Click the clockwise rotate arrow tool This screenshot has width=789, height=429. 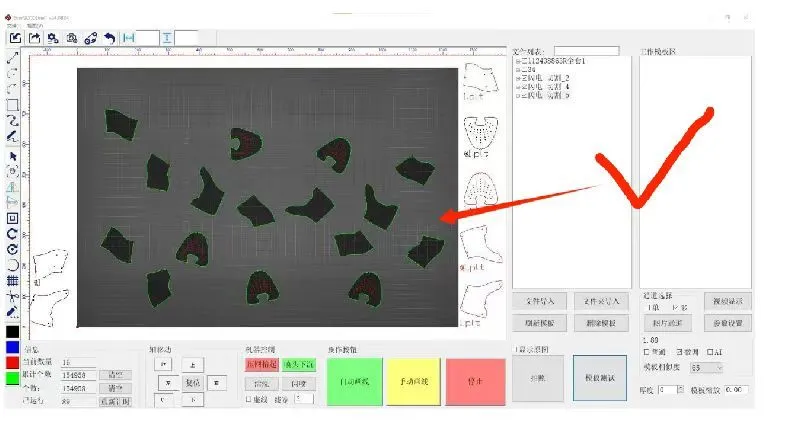13,234
